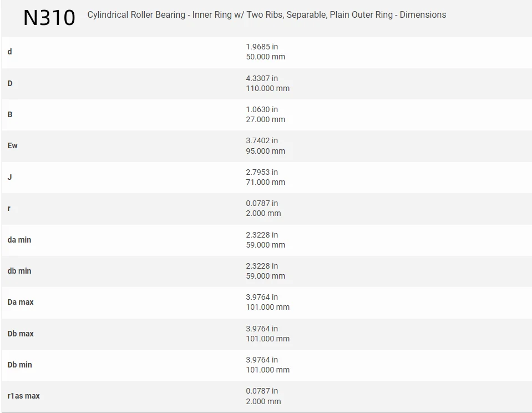Click the 2.000 mm value in r1as max row
Screen dimensions: 532x413
264,401
